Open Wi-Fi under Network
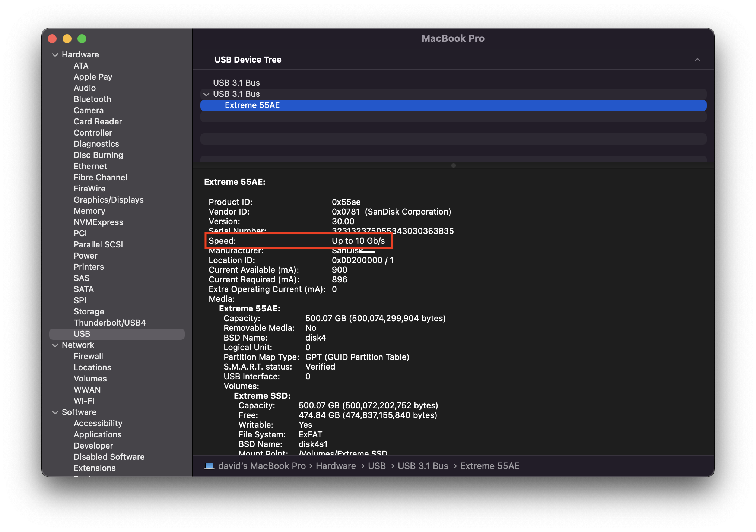Image resolution: width=756 pixels, height=532 pixels. pyautogui.click(x=84, y=401)
